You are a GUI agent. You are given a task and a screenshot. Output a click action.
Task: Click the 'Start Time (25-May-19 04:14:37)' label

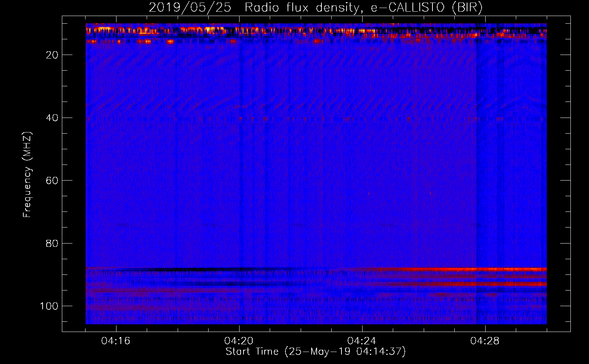coord(316,352)
